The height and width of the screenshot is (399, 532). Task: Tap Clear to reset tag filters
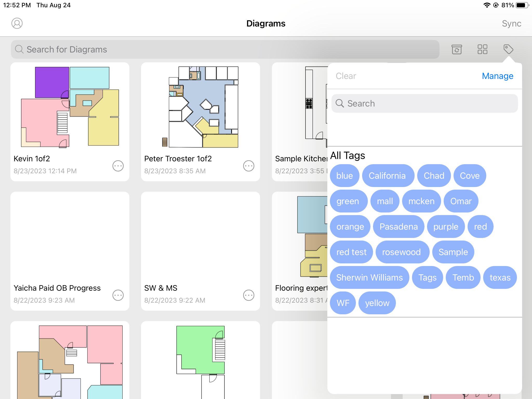346,76
